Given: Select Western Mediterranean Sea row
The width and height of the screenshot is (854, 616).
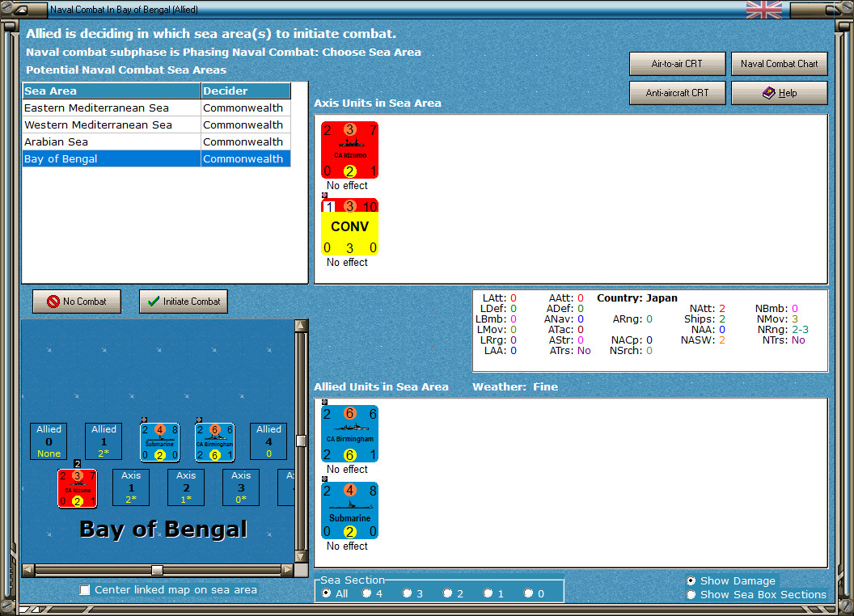Looking at the screenshot, I should pos(156,124).
